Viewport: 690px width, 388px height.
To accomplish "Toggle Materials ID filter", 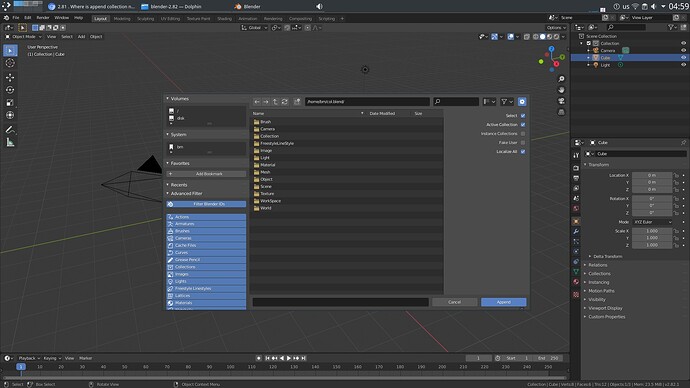I will coord(206,303).
